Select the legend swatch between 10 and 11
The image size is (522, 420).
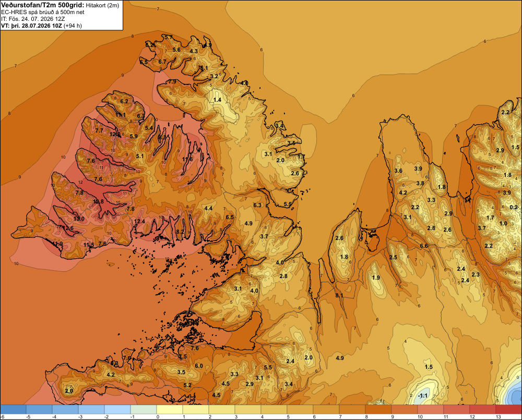(431, 410)
